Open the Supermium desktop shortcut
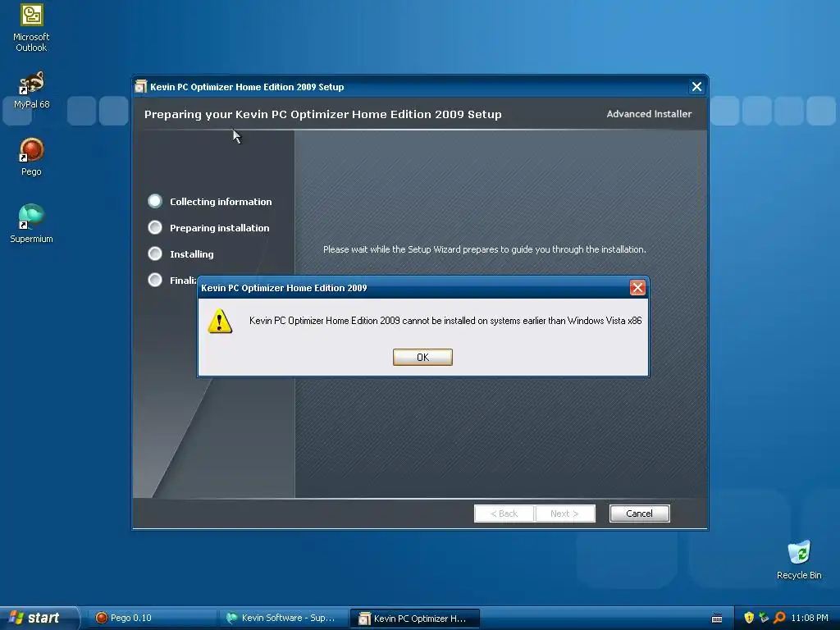Viewport: 840px width, 630px height. tap(31, 224)
